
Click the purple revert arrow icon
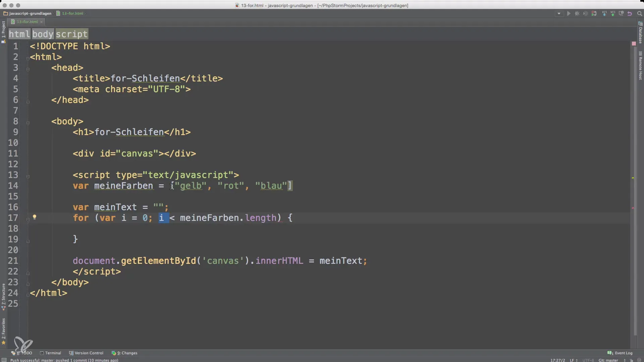point(630,14)
